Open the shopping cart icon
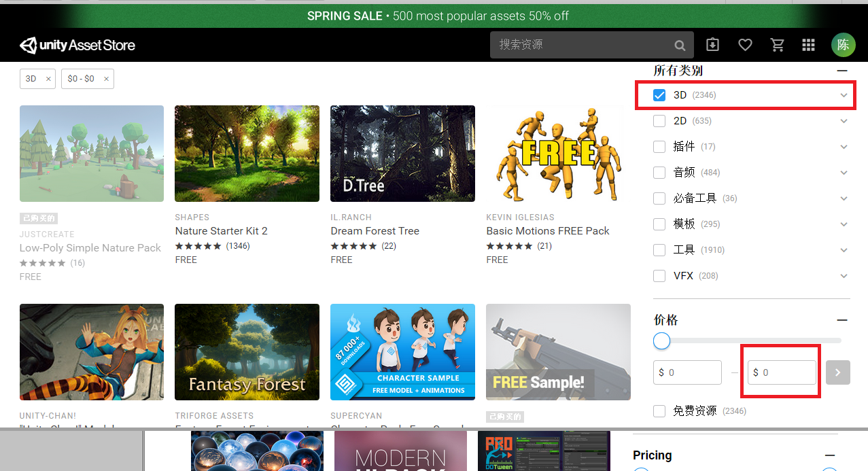 (777, 45)
